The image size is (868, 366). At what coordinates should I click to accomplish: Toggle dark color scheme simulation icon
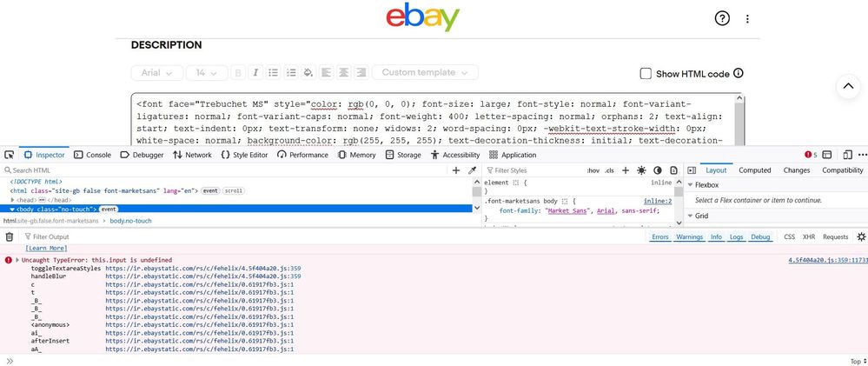pos(658,170)
